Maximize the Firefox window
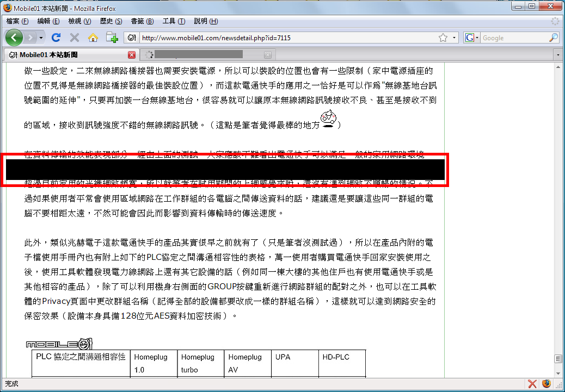The width and height of the screenshot is (565, 392). (532, 6)
